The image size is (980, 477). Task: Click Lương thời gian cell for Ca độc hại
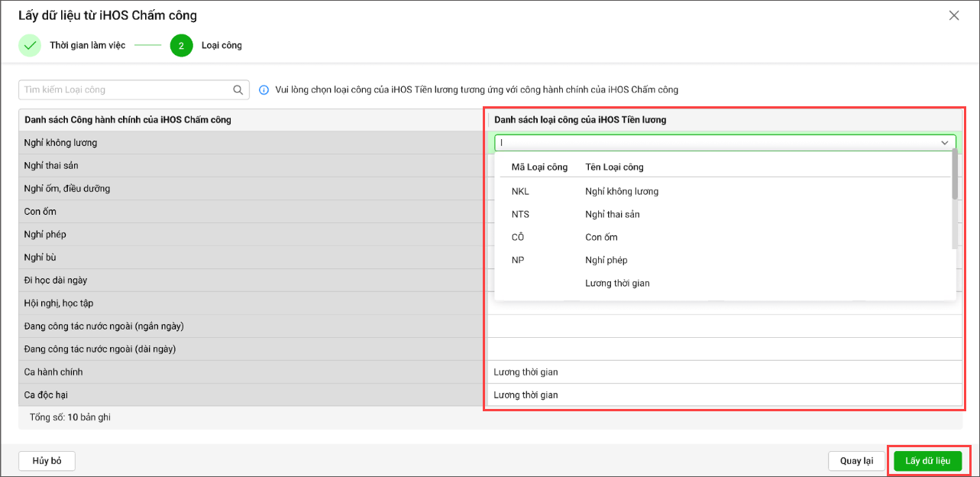pos(724,395)
